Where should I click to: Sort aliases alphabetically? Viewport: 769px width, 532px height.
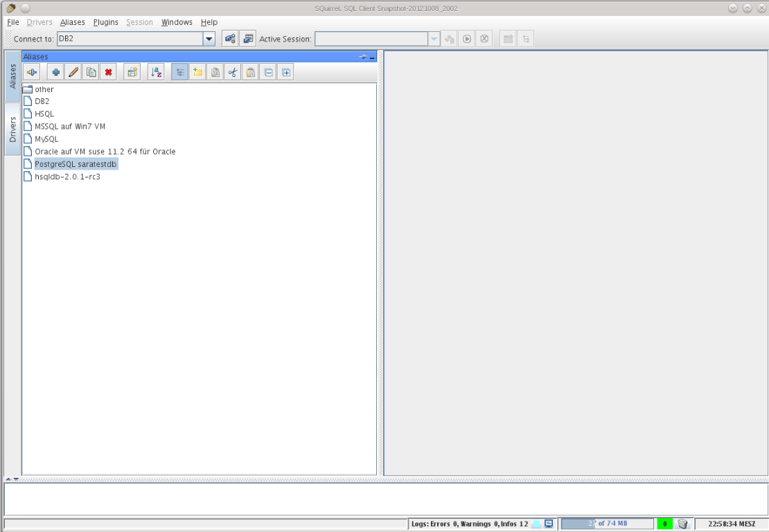pos(155,71)
